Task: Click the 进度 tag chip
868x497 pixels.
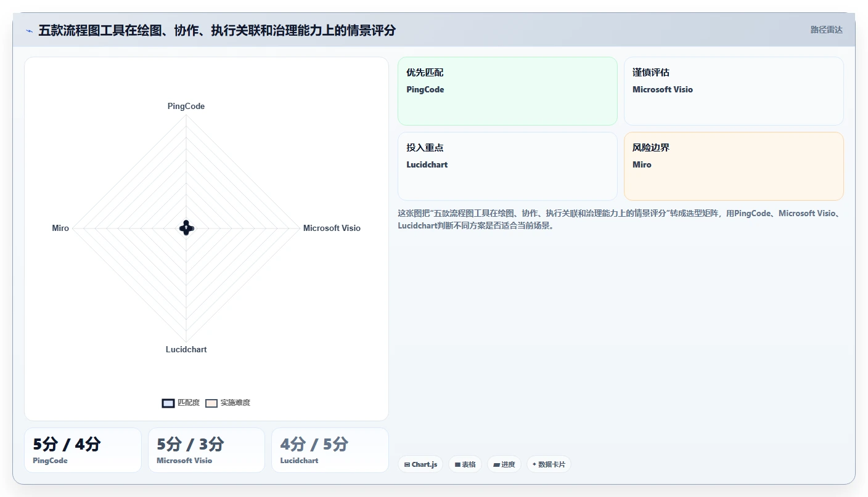Action: [x=504, y=464]
